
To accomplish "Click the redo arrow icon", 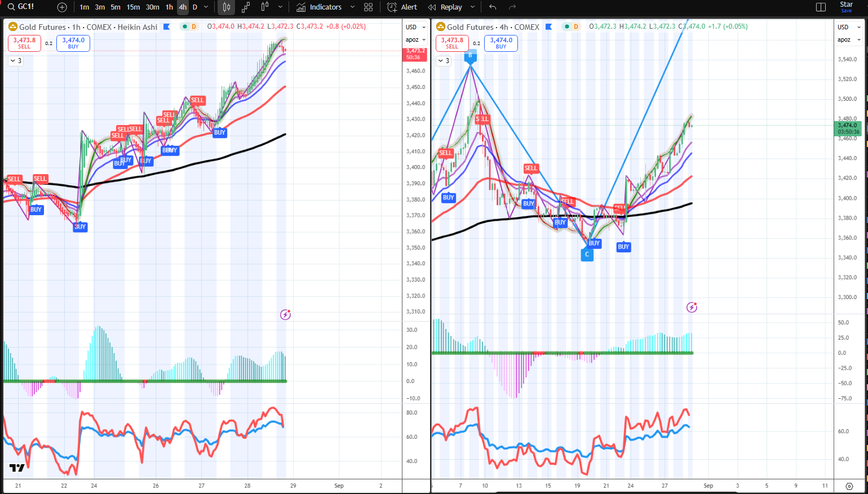I will (x=512, y=7).
